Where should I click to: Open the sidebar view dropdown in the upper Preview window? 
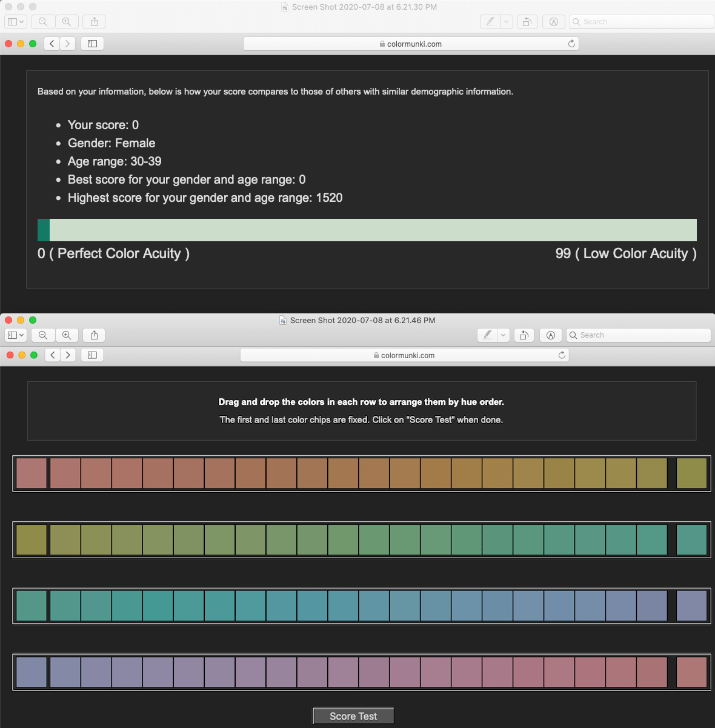pyautogui.click(x=16, y=22)
